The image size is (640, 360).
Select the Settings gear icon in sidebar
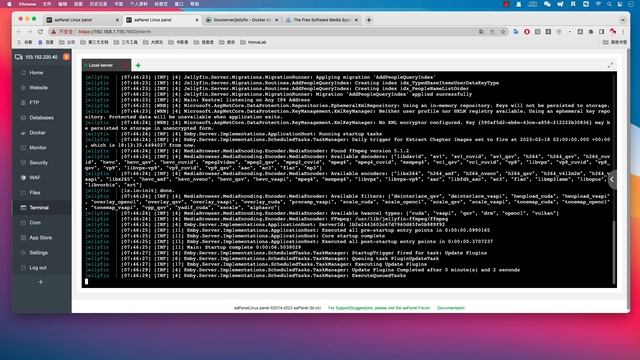(23, 253)
